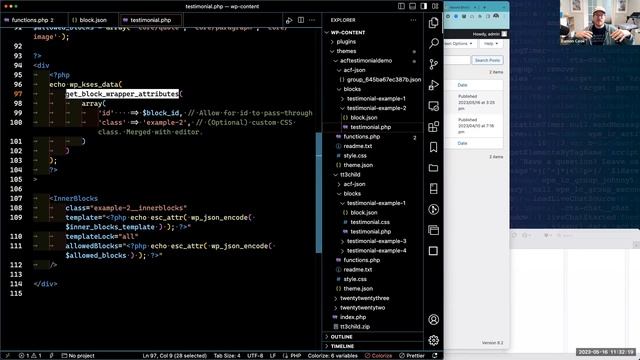Toggle the bottom Panel layout icon
This screenshot has height=360, width=640.
[413, 6]
